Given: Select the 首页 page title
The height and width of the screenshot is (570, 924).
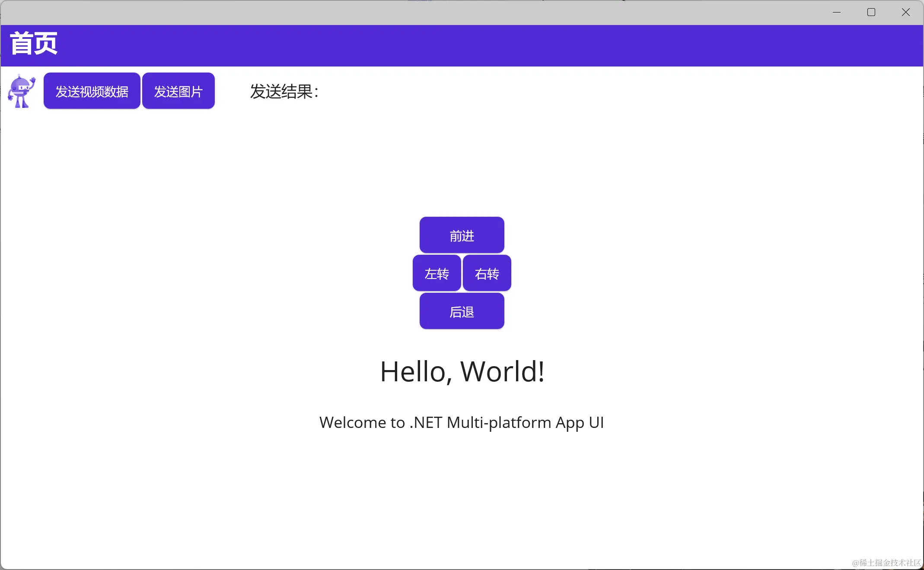Looking at the screenshot, I should coord(34,44).
